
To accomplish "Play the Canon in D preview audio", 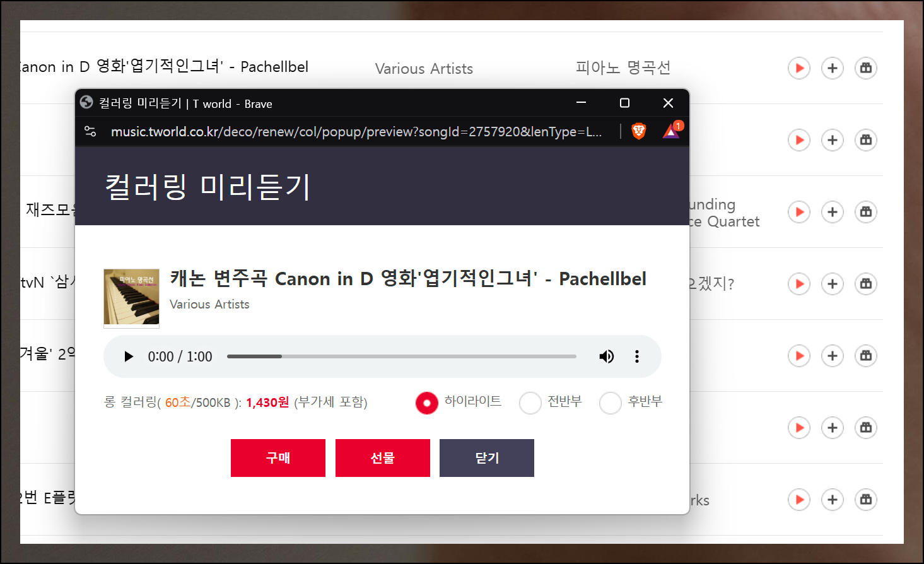I will 129,356.
